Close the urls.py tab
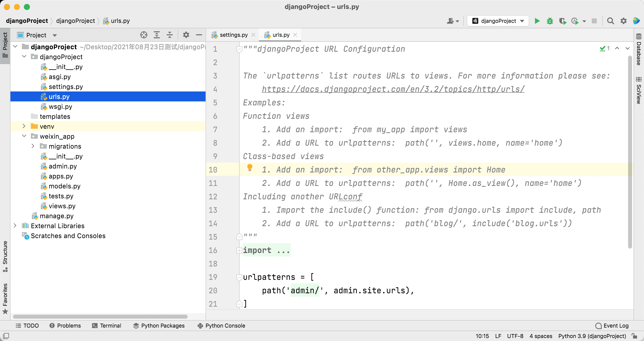This screenshot has height=341, width=644. 295,35
